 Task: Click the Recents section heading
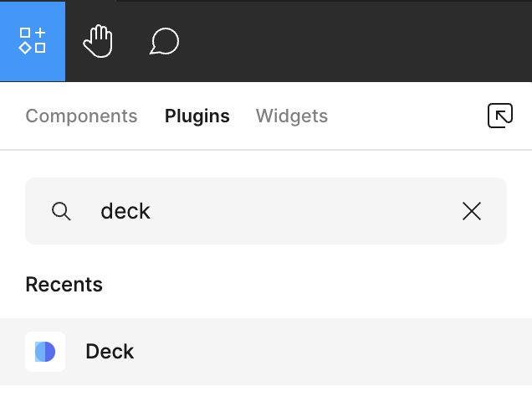pyautogui.click(x=64, y=285)
